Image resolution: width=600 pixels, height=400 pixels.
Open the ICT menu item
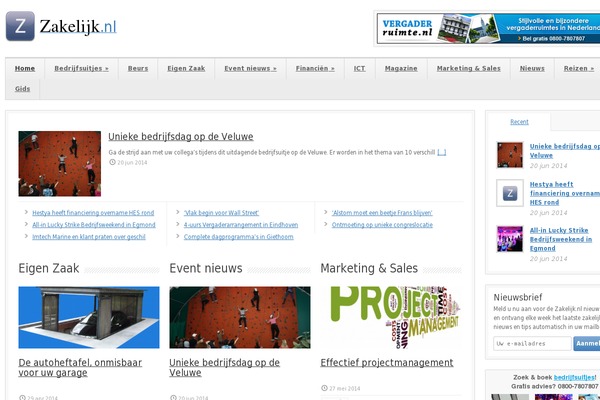tap(359, 69)
